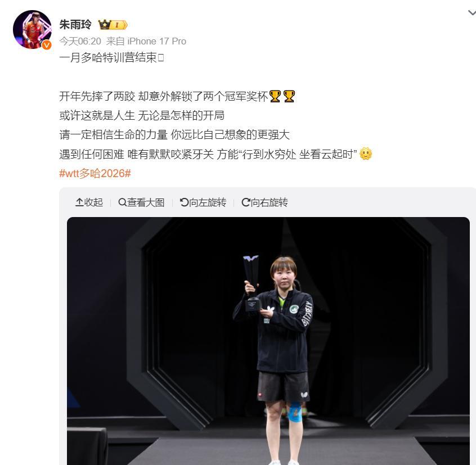Collapse the image using 收起
Screen dimensions: 476x465
pos(89,202)
